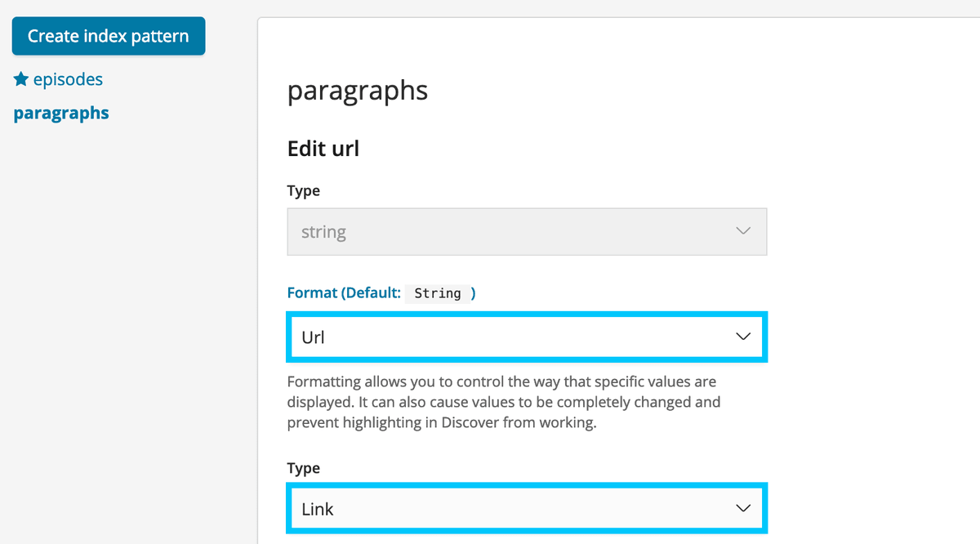This screenshot has height=544, width=980.
Task: Open the paragraphs index pattern
Action: pyautogui.click(x=60, y=113)
